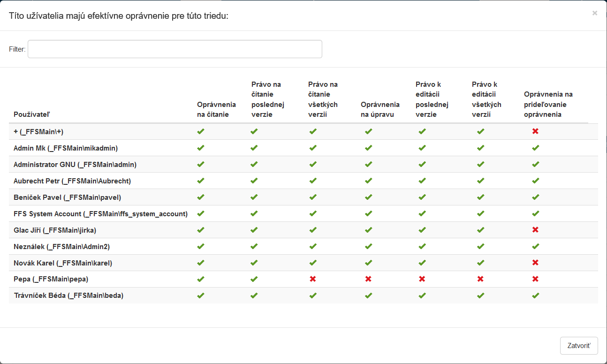Viewport: 607px width, 364px height.
Task: Click Pepa's read-all-versions red cross
Action: [x=313, y=279]
